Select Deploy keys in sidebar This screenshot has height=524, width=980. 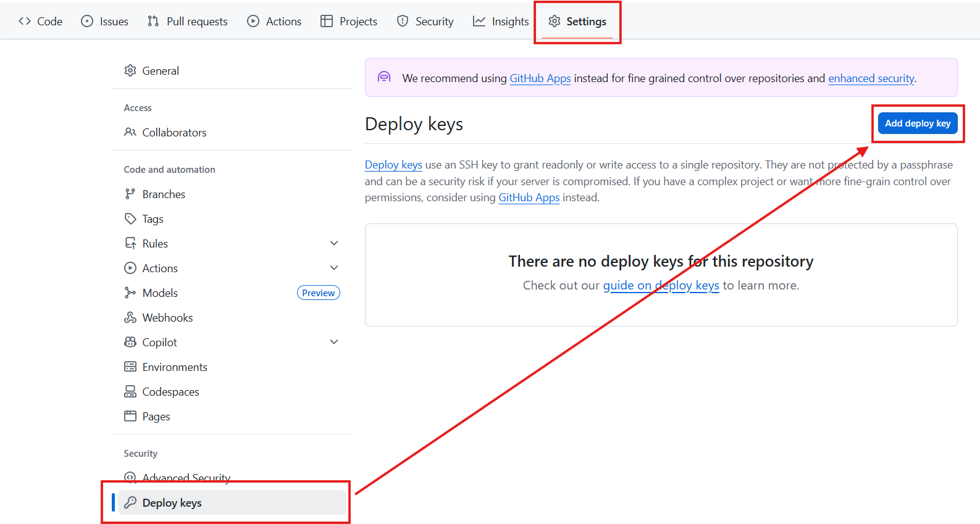coord(232,502)
